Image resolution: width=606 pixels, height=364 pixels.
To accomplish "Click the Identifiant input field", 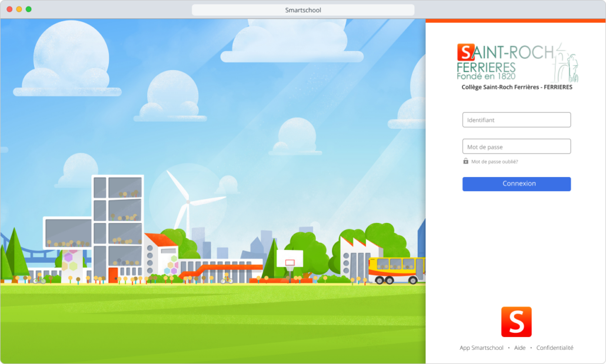I will pyautogui.click(x=516, y=120).
